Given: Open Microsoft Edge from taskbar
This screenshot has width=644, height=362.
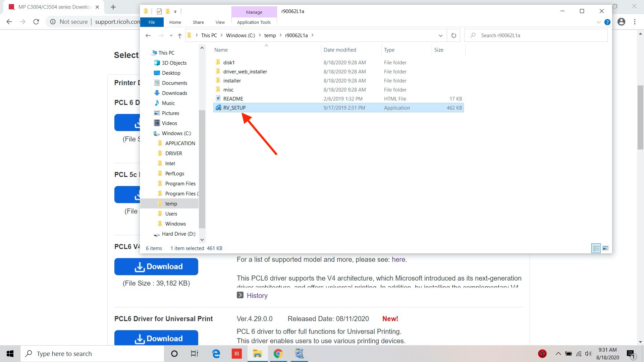Looking at the screenshot, I should pos(216,354).
